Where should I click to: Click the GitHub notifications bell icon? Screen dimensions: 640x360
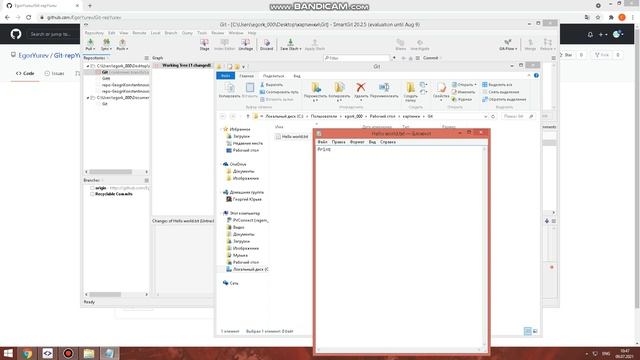click(590, 35)
